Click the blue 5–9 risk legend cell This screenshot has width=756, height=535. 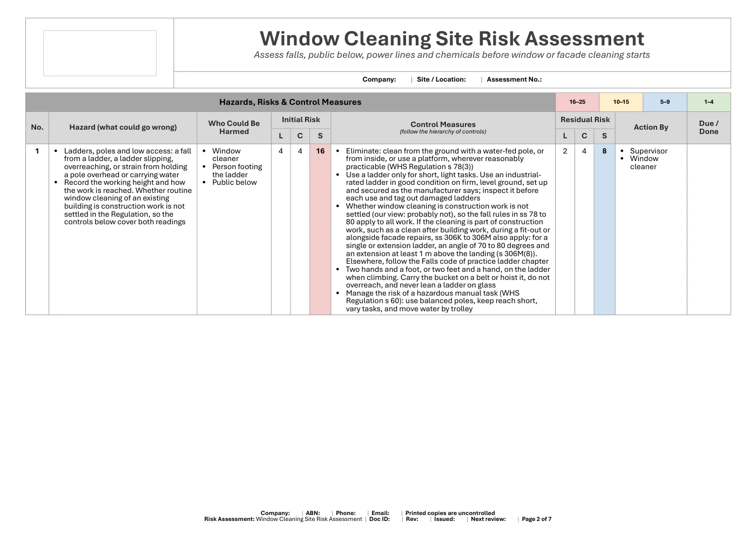665,102
